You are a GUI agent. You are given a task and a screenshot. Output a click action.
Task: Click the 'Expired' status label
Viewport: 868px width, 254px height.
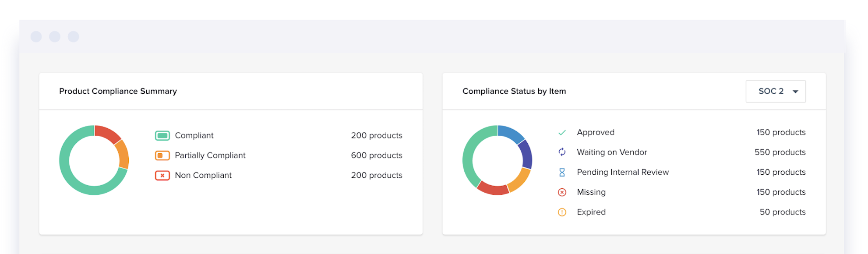click(591, 212)
